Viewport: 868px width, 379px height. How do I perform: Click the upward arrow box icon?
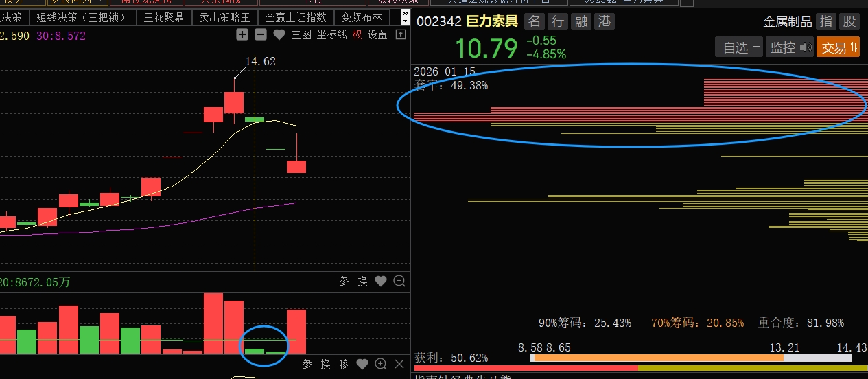[400, 34]
